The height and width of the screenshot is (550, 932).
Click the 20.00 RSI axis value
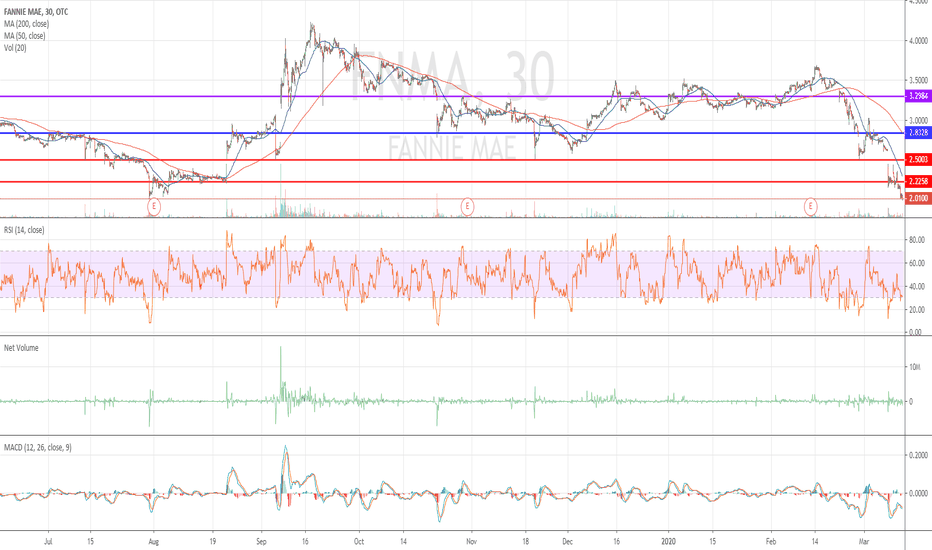coord(917,310)
